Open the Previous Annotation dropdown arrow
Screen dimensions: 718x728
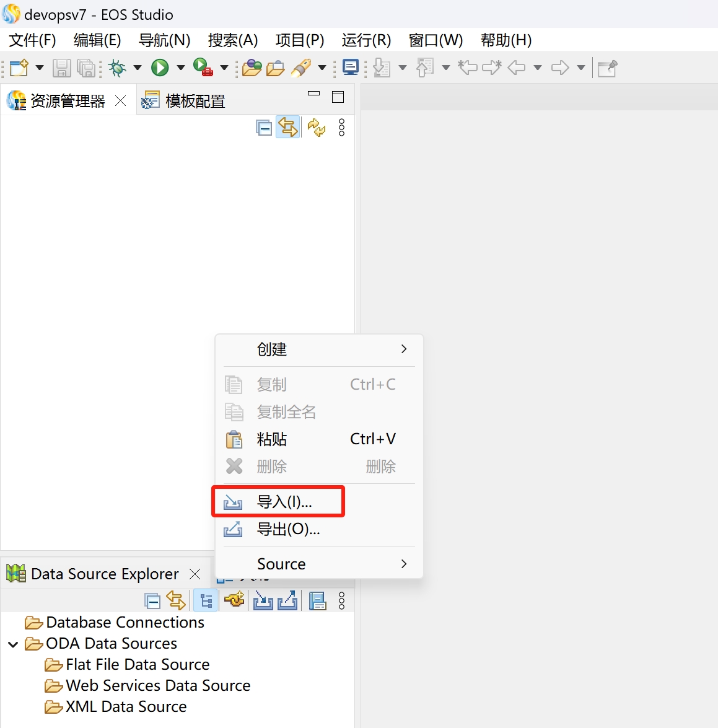446,68
